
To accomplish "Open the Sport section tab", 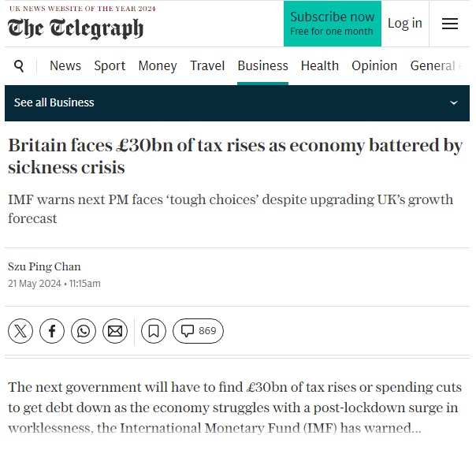I will 110,66.
